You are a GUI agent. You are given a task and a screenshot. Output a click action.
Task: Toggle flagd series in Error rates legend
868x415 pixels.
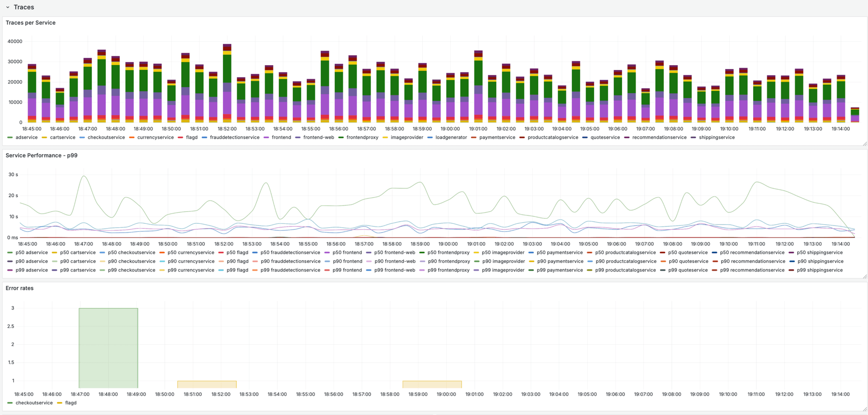tap(71, 403)
